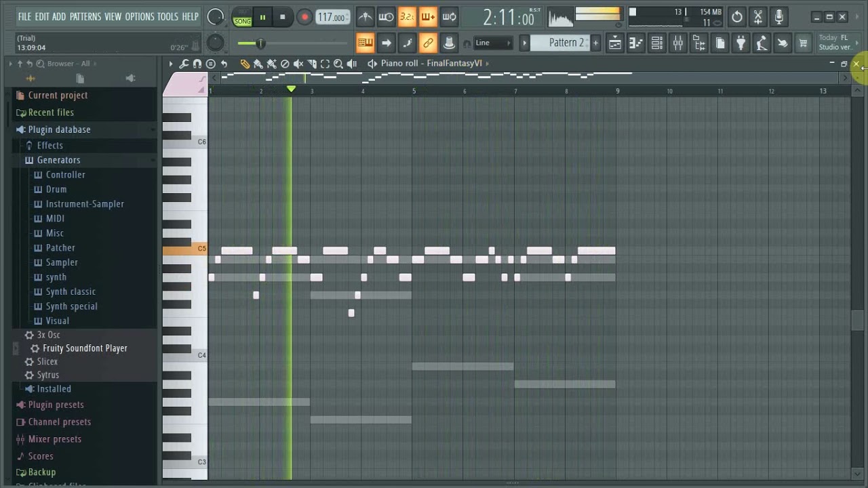Open the shopping cart store icon
The width and height of the screenshot is (868, 488).
click(x=804, y=43)
